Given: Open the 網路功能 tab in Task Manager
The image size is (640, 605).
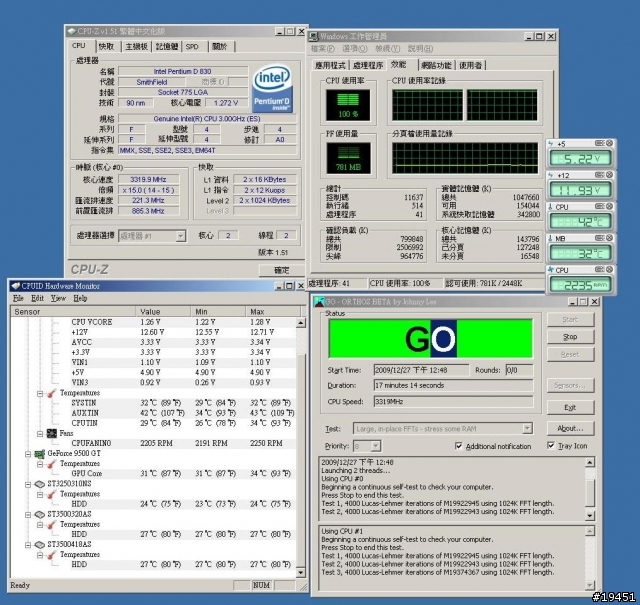Looking at the screenshot, I should [436, 65].
